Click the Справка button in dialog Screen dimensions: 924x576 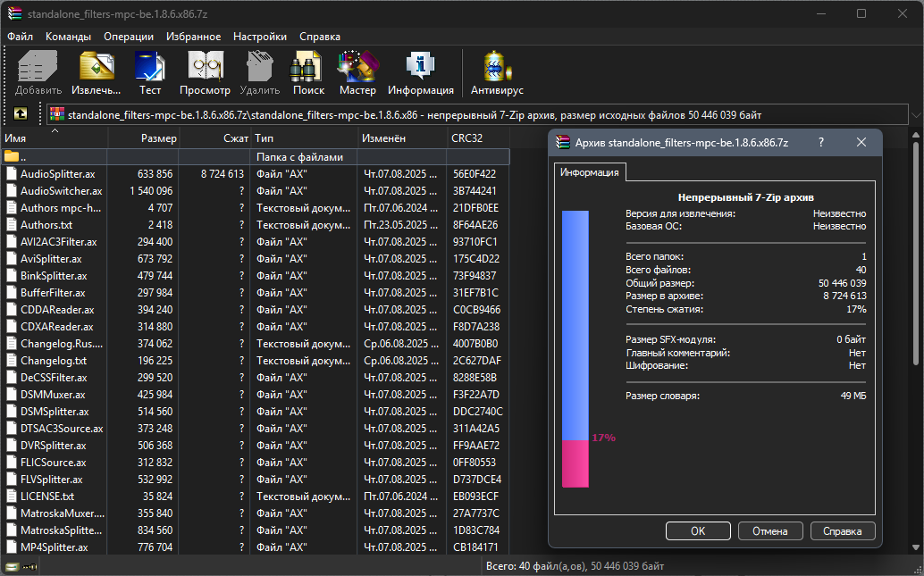coord(842,530)
